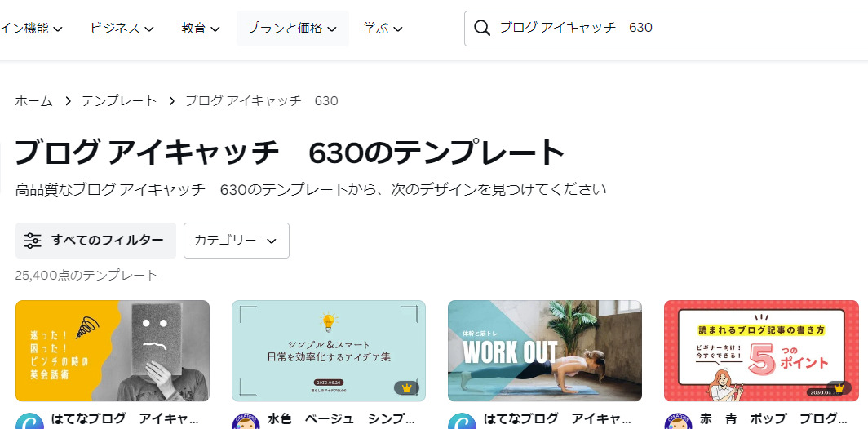Click the Canva creator avatar under the yellow template
Screen dimensions: 868x429
(x=29, y=422)
